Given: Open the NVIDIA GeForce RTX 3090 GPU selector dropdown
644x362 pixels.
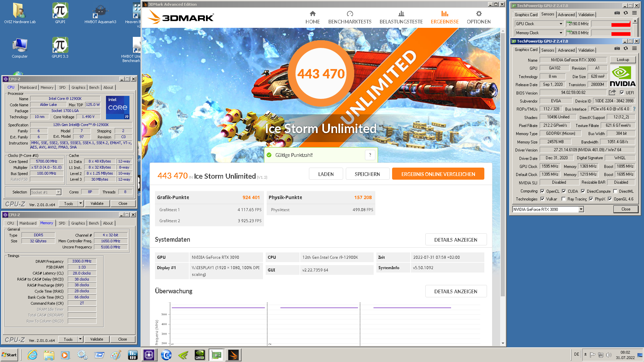Looking at the screenshot, I should tap(581, 209).
